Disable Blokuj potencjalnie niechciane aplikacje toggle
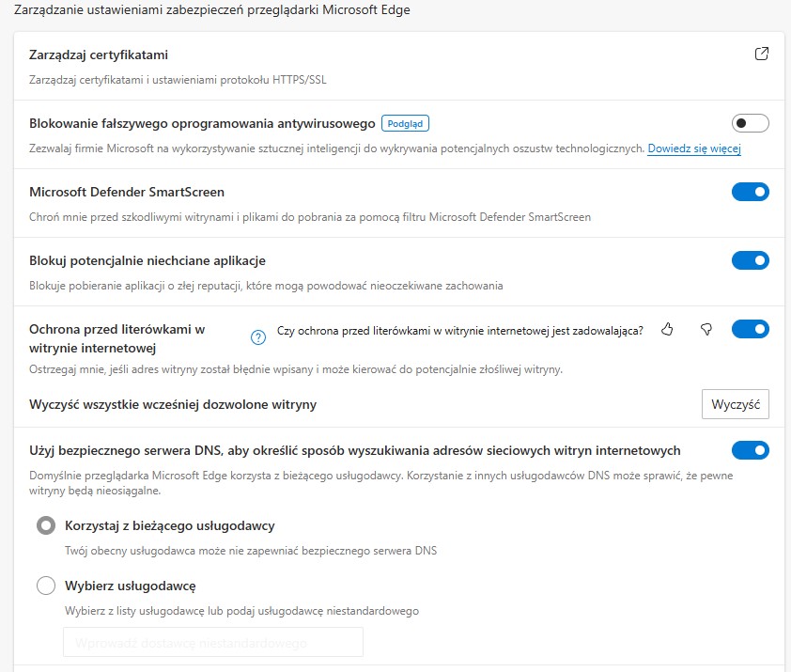This screenshot has height=672, width=791. tap(750, 260)
